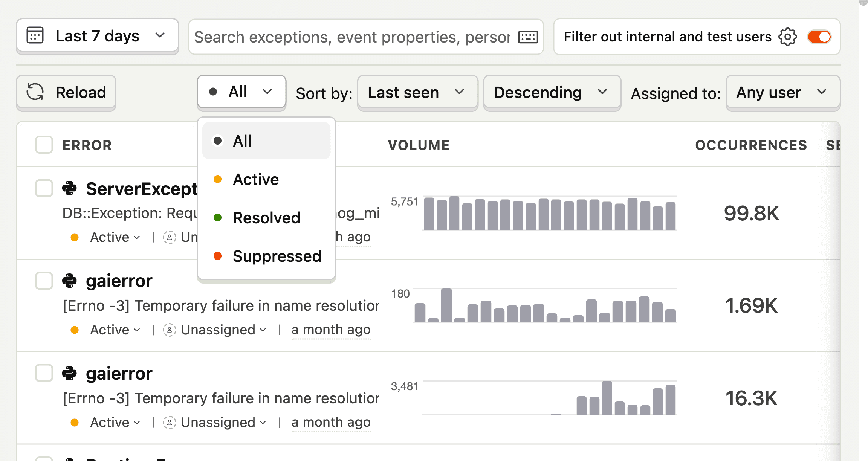Open the Descending order dropdown
Viewport: 868px width, 461px height.
552,92
